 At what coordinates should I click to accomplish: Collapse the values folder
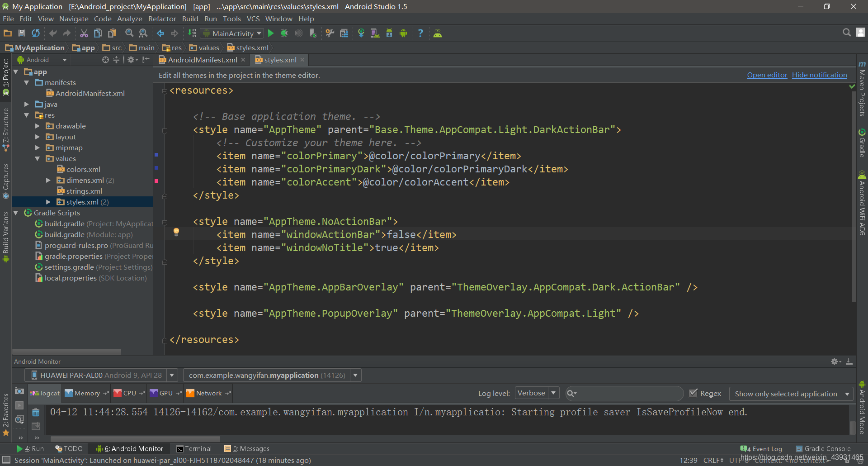click(38, 158)
